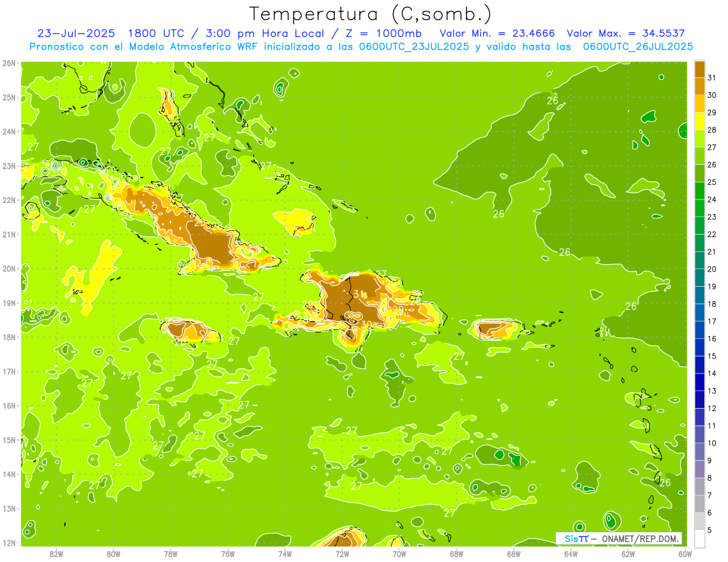Click the '24N' latitude axis label
Image resolution: width=728 pixels, height=562 pixels.
click(9, 132)
